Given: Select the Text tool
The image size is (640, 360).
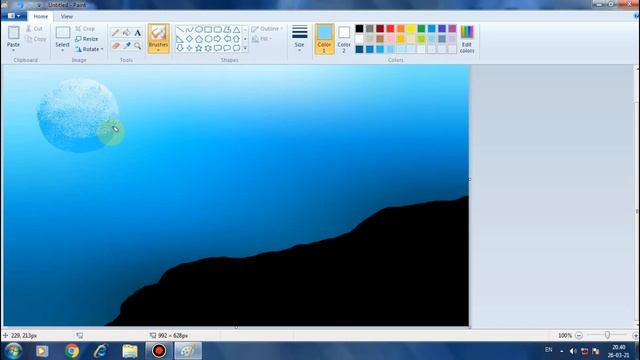Looking at the screenshot, I should (x=138, y=33).
